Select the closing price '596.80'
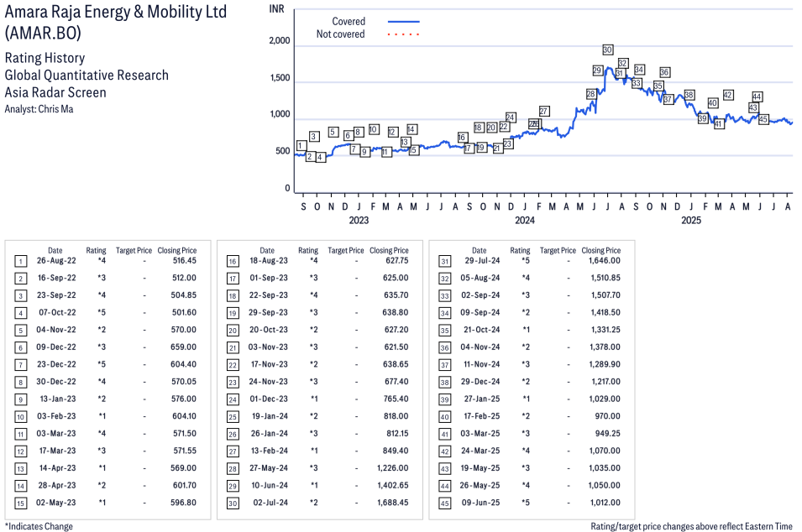802x532 pixels. pos(184,503)
